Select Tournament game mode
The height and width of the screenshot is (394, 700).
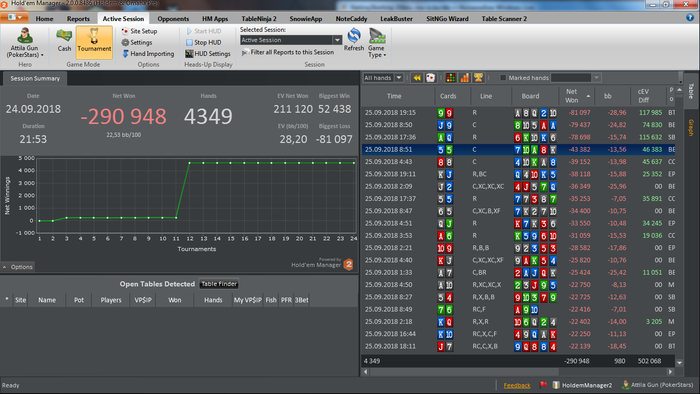click(94, 42)
